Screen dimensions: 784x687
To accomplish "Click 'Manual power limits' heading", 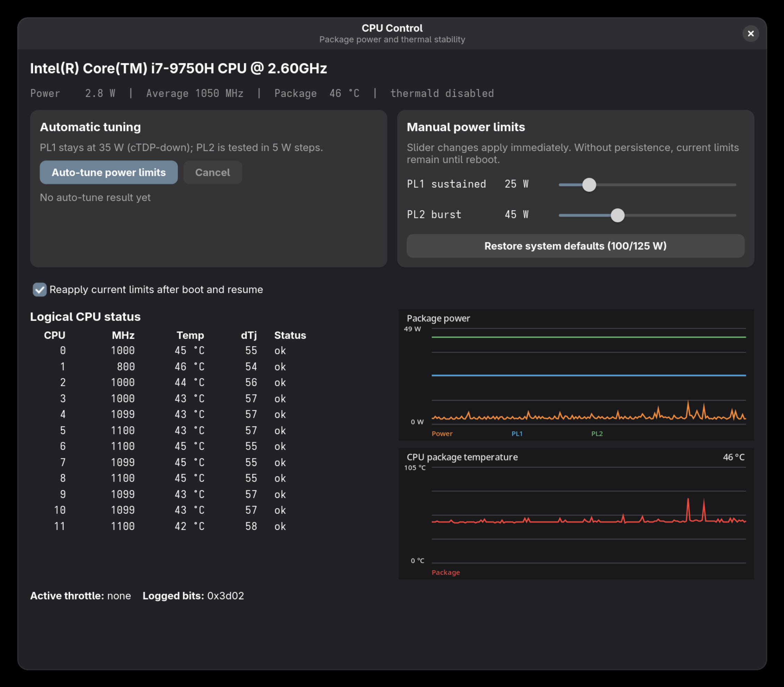I will click(x=466, y=127).
